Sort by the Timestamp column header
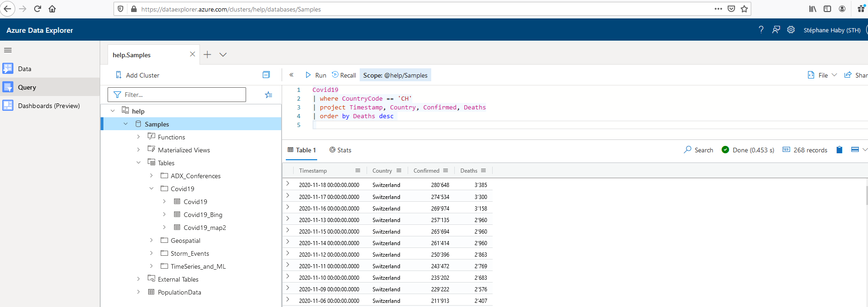The image size is (868, 307). coord(313,170)
